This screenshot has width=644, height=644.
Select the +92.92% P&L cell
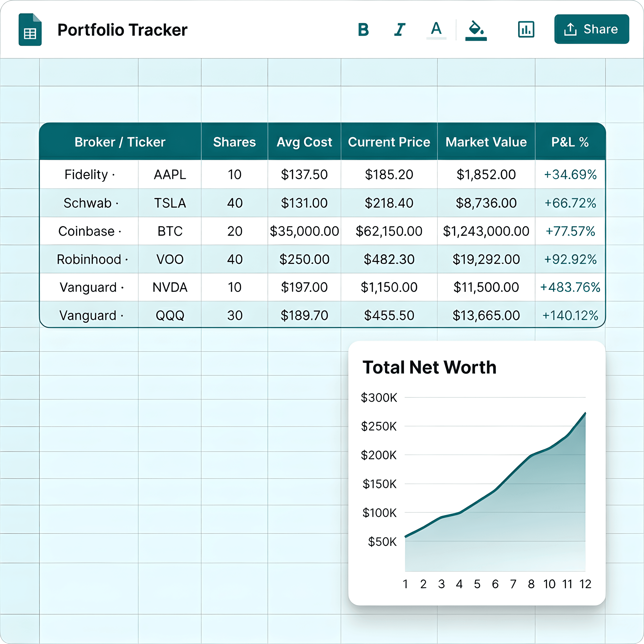click(x=570, y=259)
